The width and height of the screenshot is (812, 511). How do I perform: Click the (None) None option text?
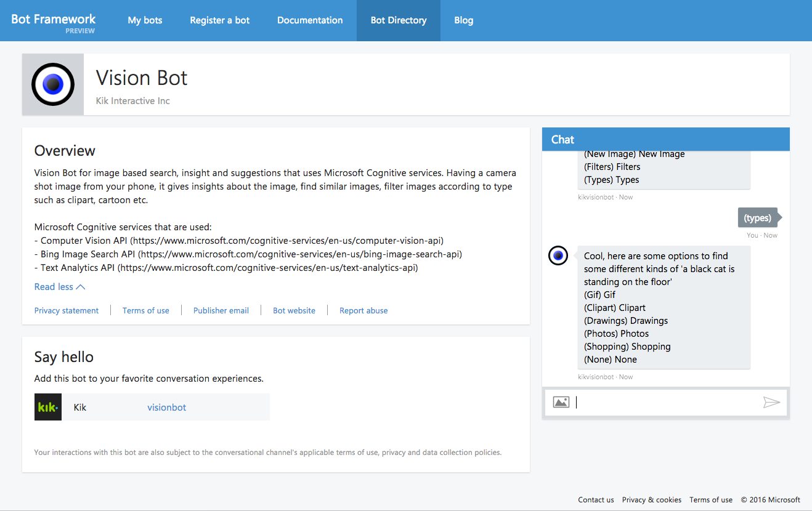pos(611,360)
